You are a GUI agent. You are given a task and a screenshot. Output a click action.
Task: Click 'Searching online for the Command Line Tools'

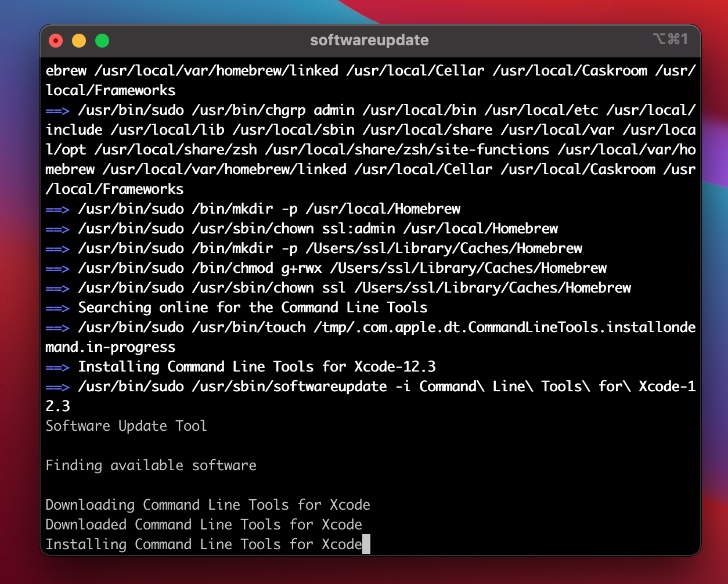tap(253, 308)
